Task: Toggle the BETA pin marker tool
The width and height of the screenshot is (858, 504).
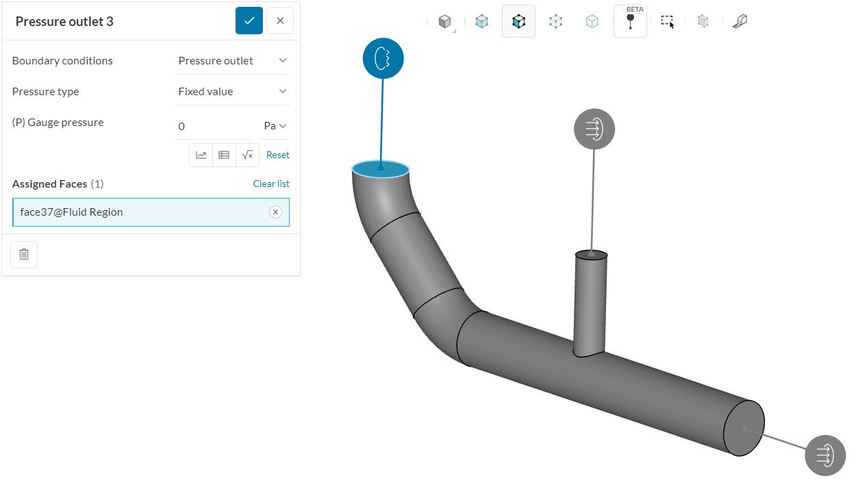Action: [x=630, y=21]
